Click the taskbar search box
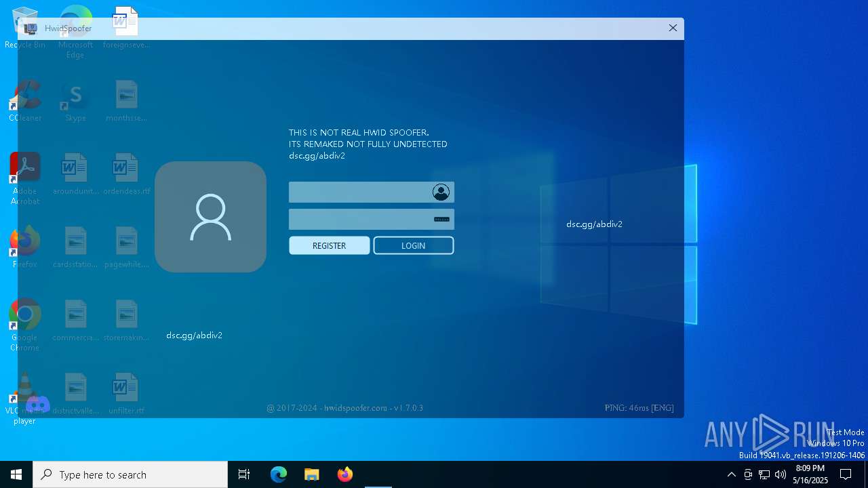This screenshot has height=488, width=868. pos(130,474)
